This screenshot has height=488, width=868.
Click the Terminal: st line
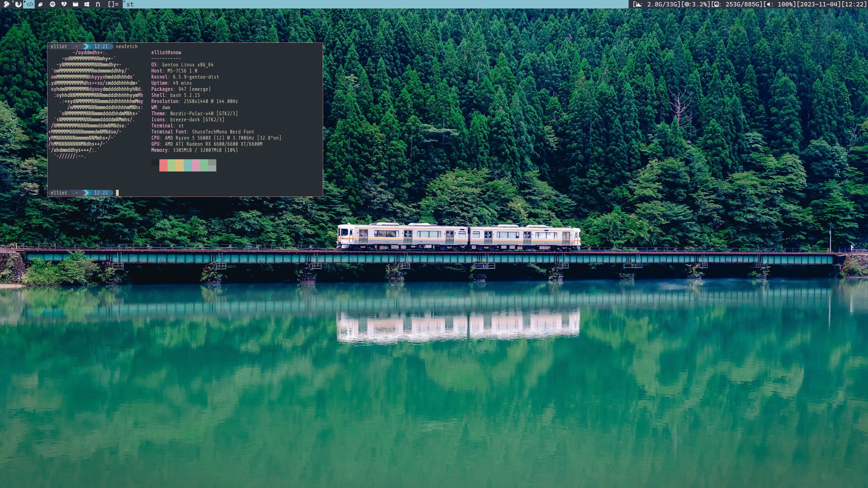[167, 126]
